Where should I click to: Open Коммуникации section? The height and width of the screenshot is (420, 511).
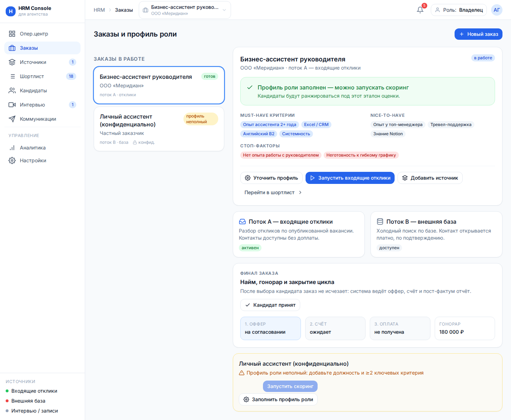[43, 119]
